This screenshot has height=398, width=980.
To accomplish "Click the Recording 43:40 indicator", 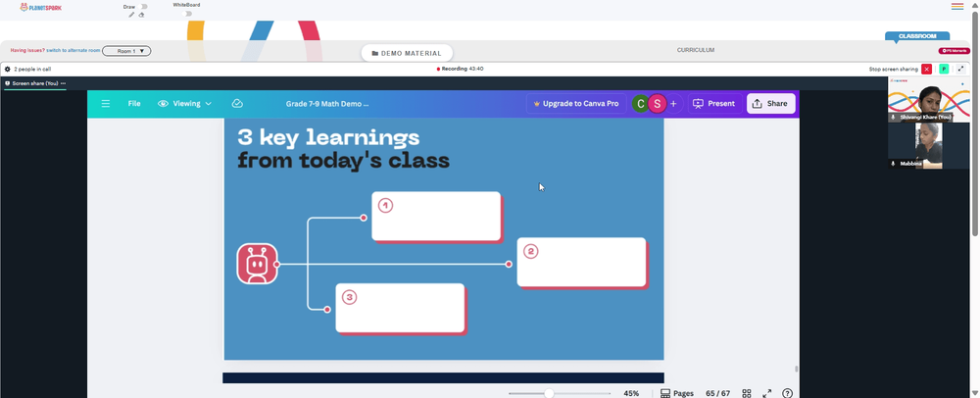I will (461, 69).
